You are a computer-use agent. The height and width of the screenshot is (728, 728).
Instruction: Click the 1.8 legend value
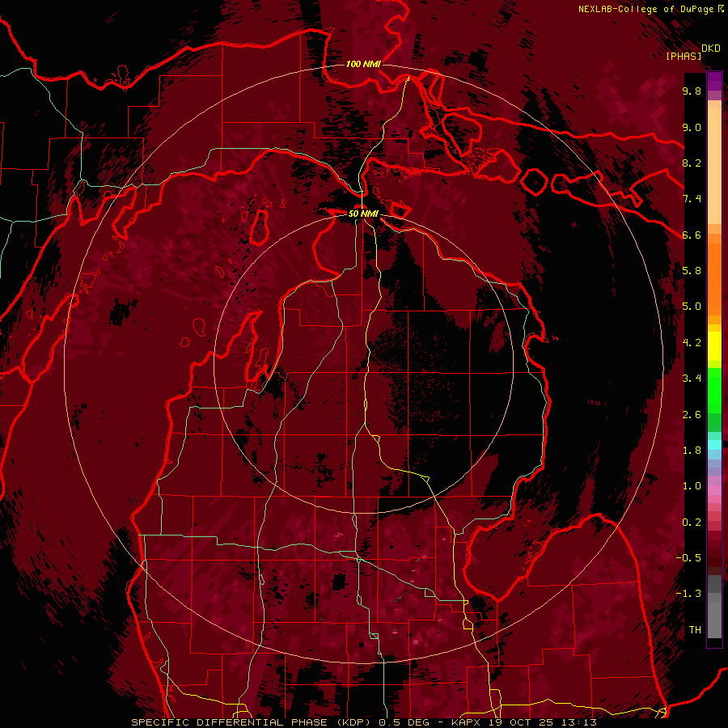[692, 451]
